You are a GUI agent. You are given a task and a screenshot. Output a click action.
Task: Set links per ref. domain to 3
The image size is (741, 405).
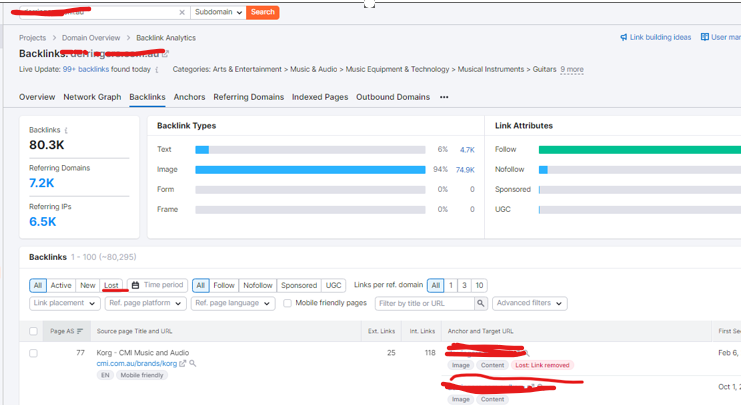coord(464,285)
